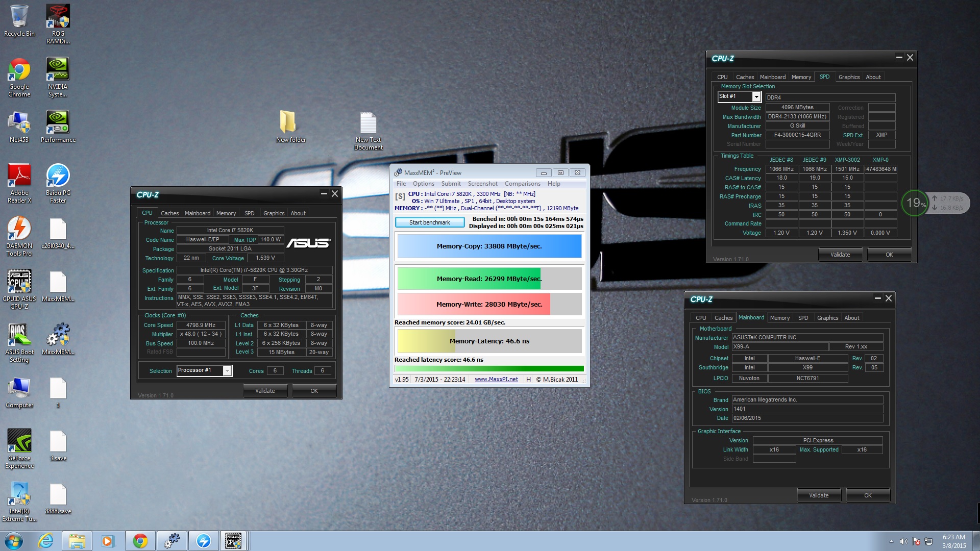The image size is (980, 551).
Task: Click OK in SPD CPU-Z window
Action: [889, 255]
